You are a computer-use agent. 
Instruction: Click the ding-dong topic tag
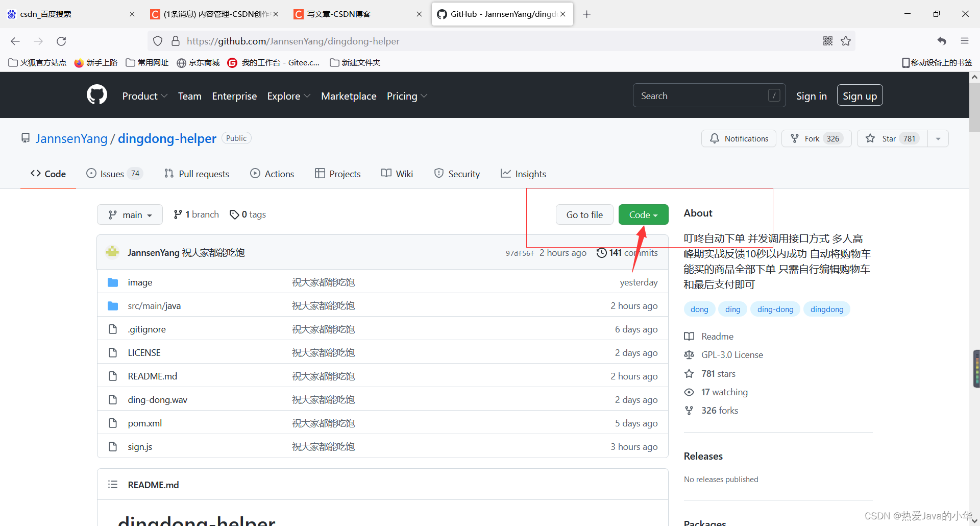tap(775, 309)
